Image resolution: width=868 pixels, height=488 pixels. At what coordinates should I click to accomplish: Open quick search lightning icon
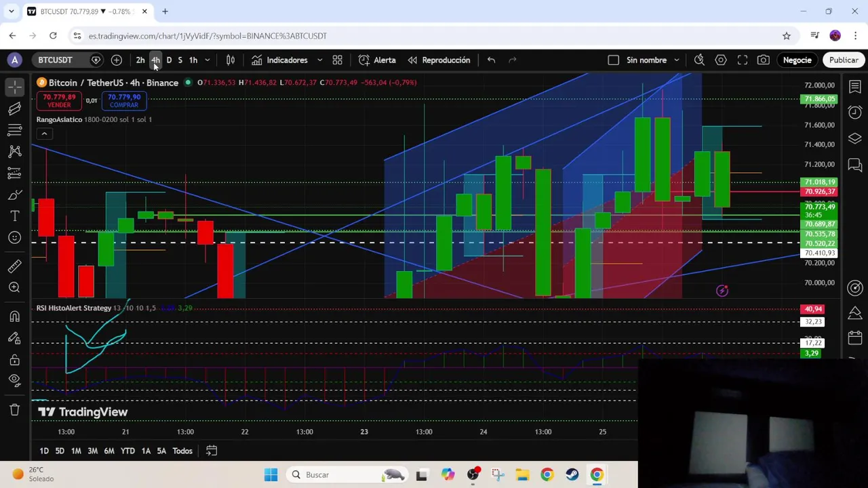[x=699, y=60]
